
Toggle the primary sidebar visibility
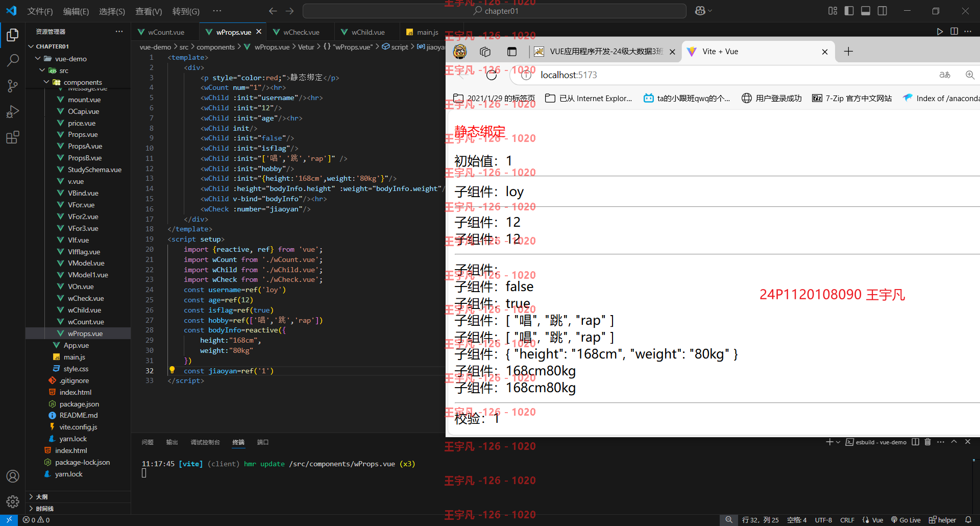[x=849, y=11]
